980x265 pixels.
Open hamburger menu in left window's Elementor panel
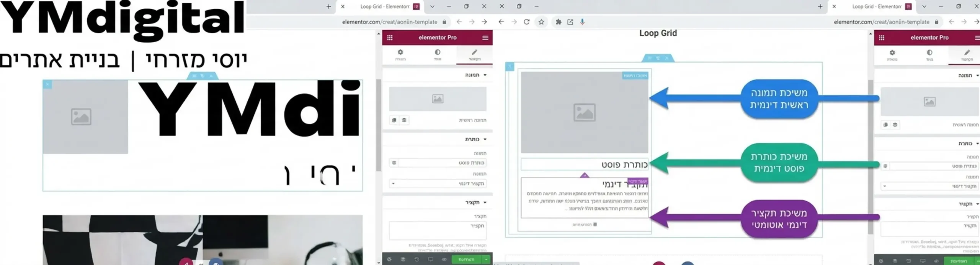click(x=485, y=38)
